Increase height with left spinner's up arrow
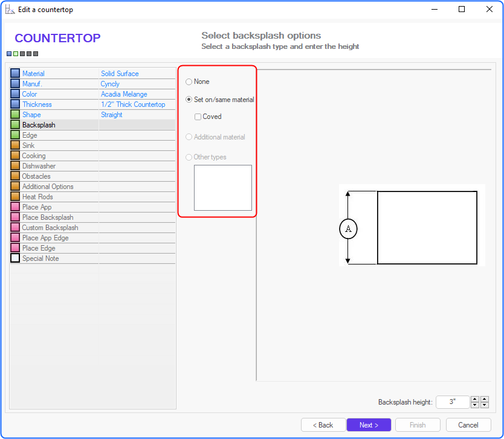 coord(475,399)
